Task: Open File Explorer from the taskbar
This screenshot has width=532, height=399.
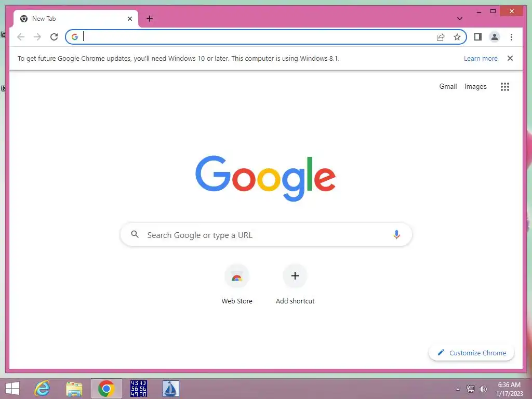Action: point(74,389)
